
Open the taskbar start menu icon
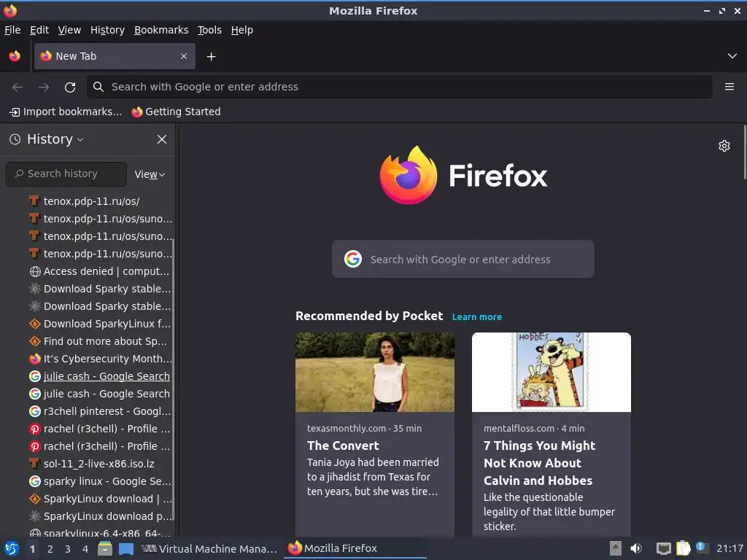tap(12, 548)
